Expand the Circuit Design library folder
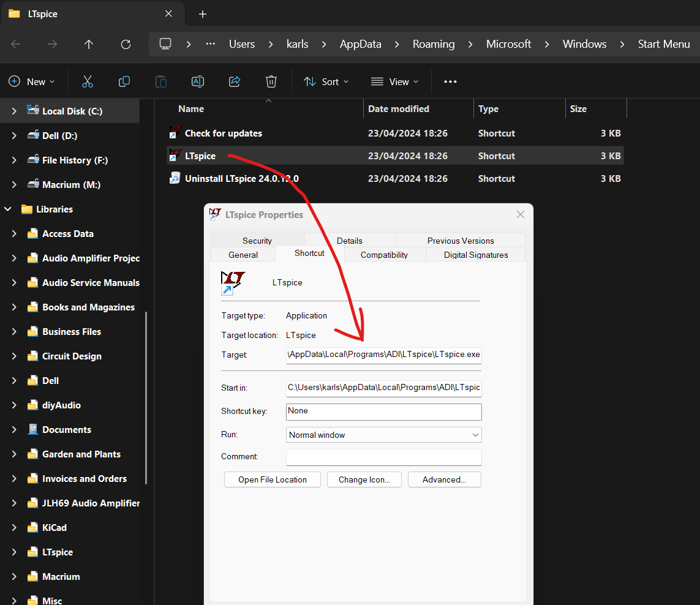 click(14, 356)
